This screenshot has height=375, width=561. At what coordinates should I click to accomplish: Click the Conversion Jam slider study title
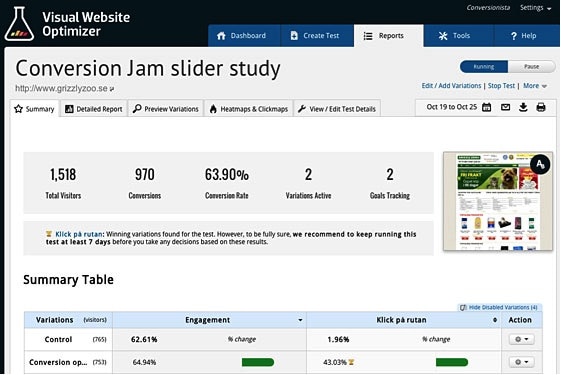click(x=148, y=69)
